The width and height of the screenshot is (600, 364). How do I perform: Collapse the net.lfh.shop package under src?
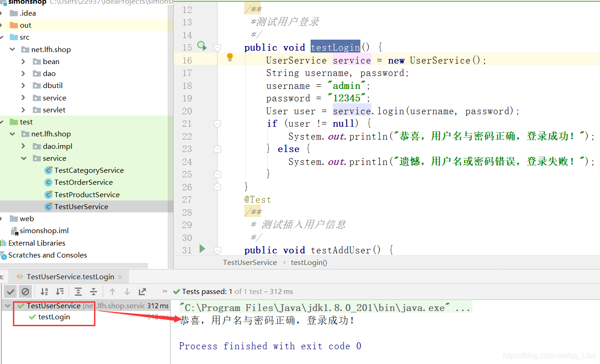[12, 49]
